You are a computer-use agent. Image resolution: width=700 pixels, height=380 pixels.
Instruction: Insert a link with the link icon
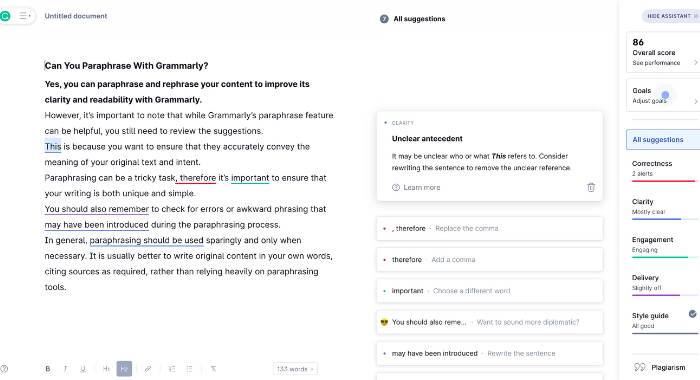(148, 369)
